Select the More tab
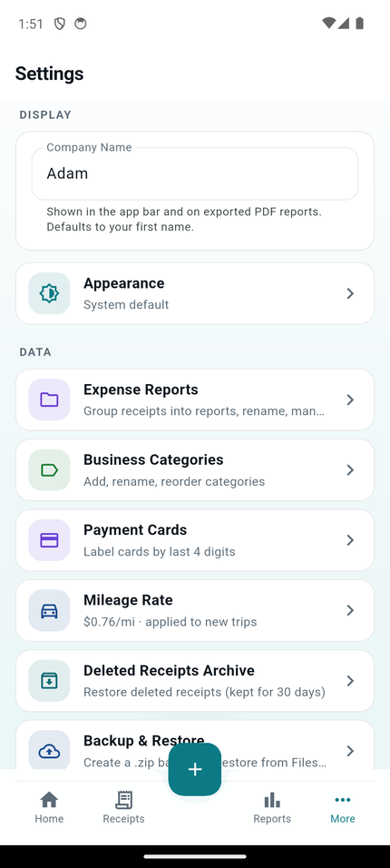 (343, 808)
